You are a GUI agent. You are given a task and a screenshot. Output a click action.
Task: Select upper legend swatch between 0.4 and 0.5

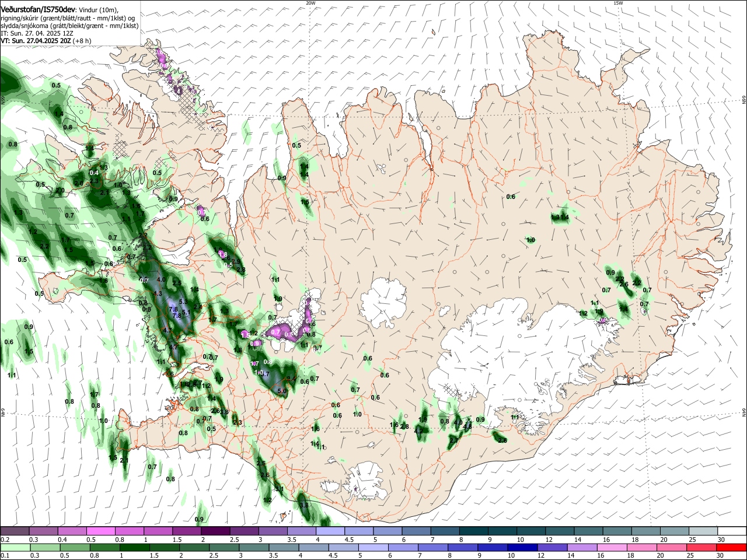(72, 531)
